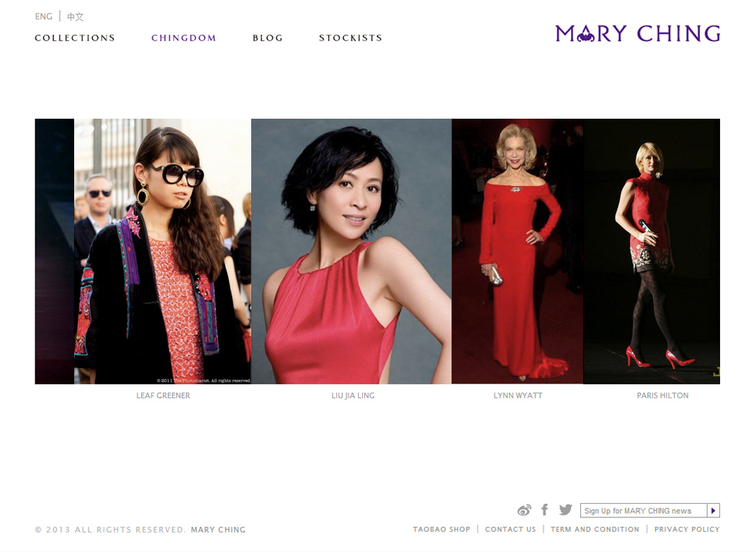The height and width of the screenshot is (552, 756).
Task: Select the Leaf Greener photo
Action: coord(163,251)
